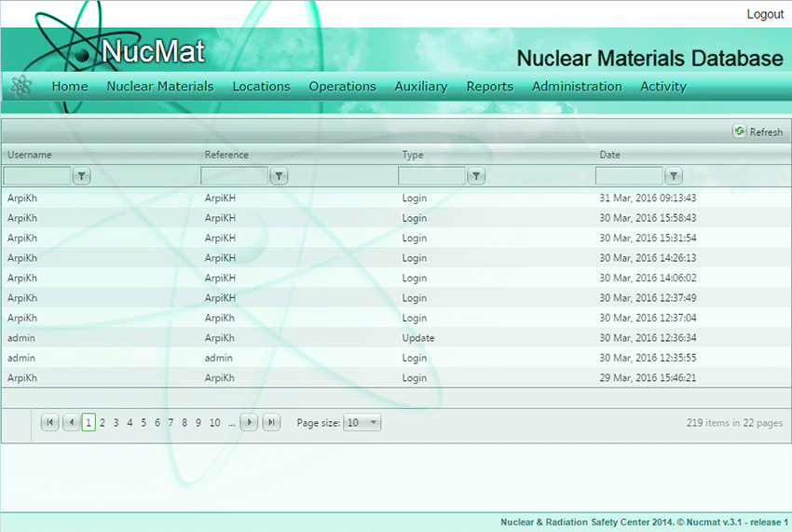
Task: Go to page 5 in pager
Action: pyautogui.click(x=143, y=423)
